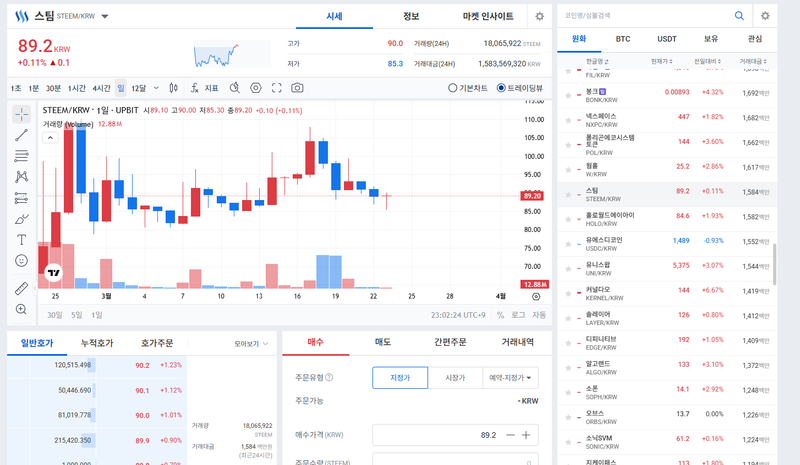Switch to the 매도 sell tab

[382, 342]
